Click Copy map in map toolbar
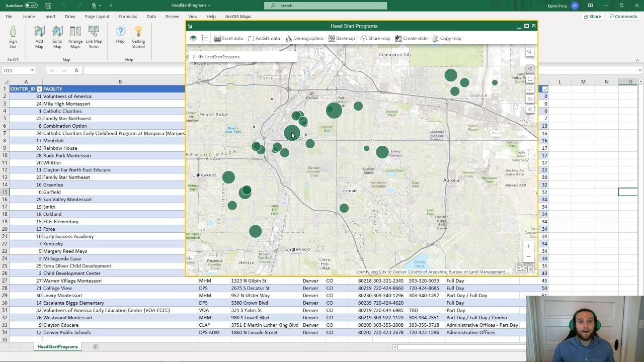 pos(447,38)
